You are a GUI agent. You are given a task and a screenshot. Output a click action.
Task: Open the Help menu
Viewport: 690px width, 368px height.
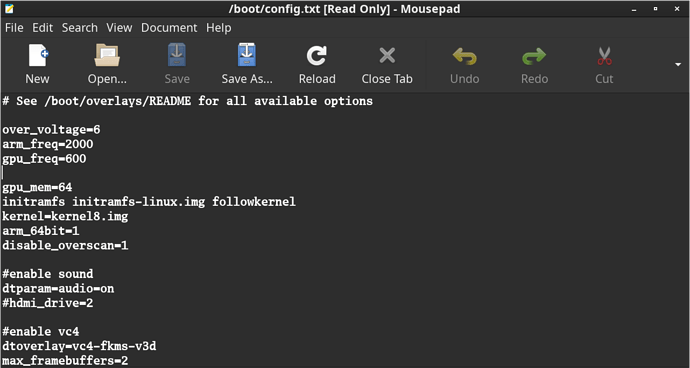pos(219,28)
